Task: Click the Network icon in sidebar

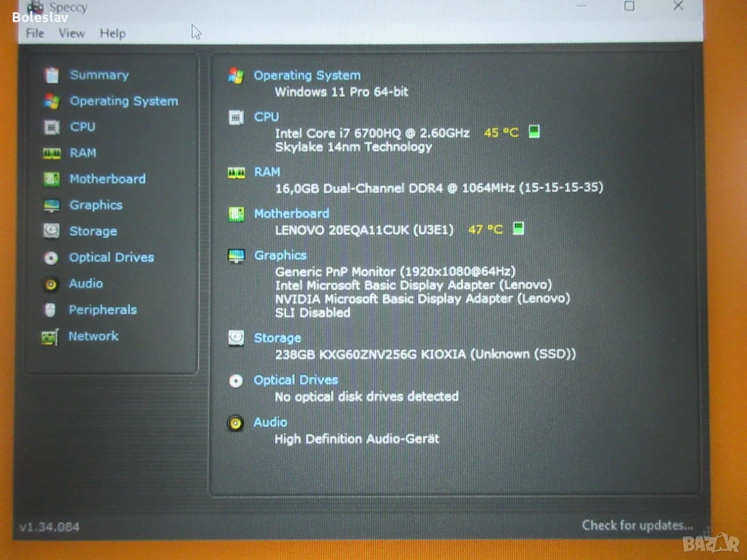Action: point(50,337)
